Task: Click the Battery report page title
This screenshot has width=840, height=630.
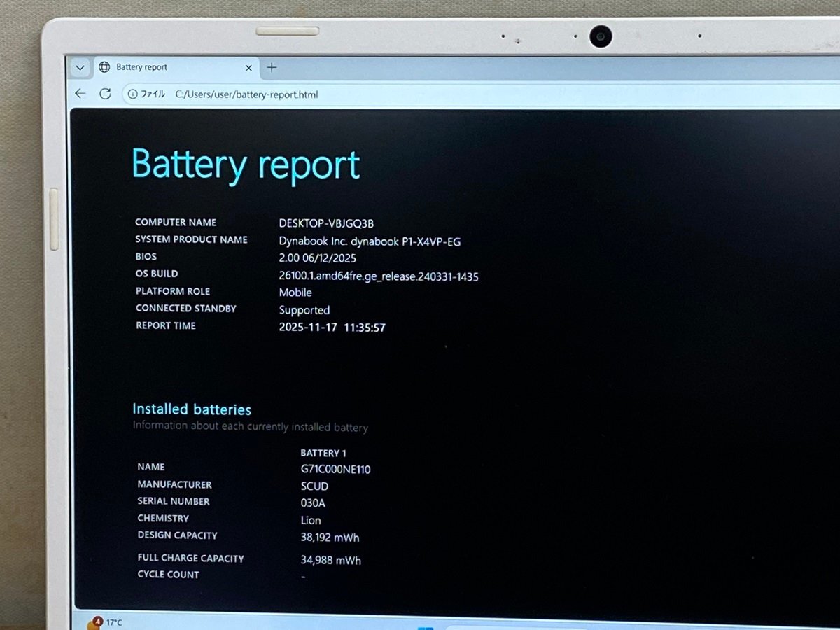Action: [246, 164]
